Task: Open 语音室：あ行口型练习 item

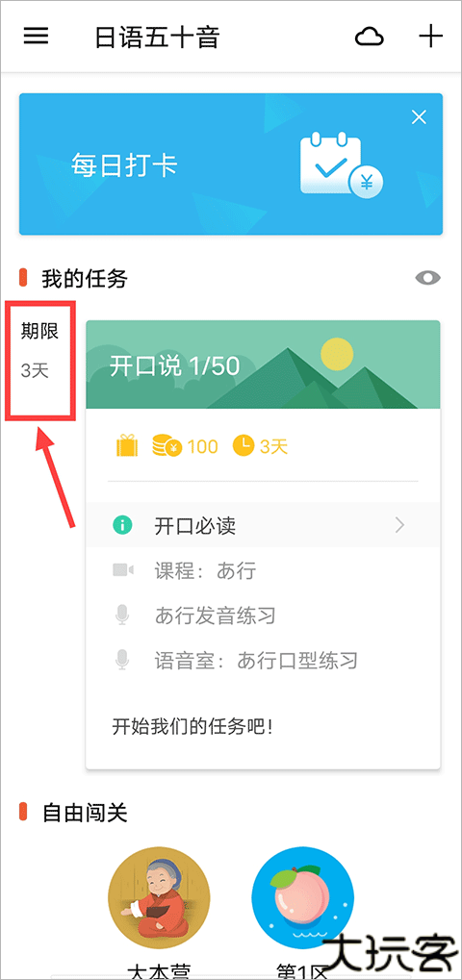Action: click(237, 660)
